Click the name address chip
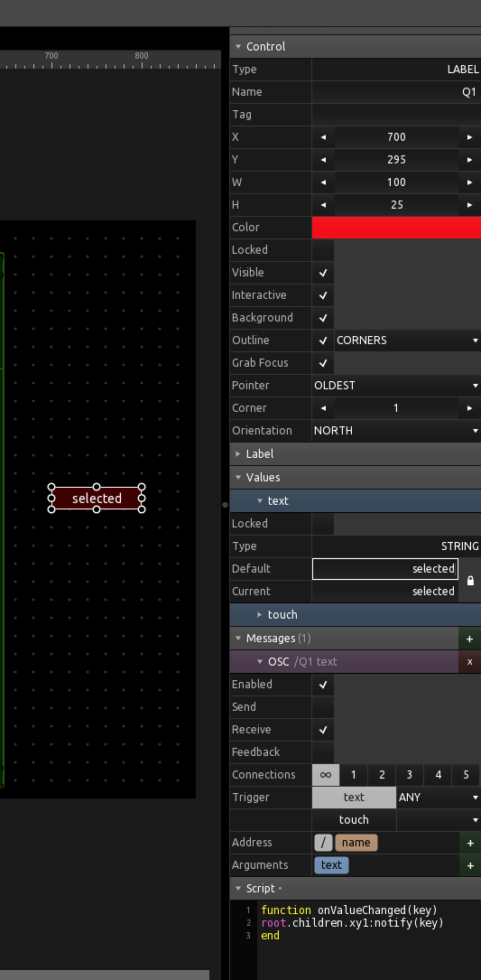Viewport: 481px width, 980px height. pos(356,843)
